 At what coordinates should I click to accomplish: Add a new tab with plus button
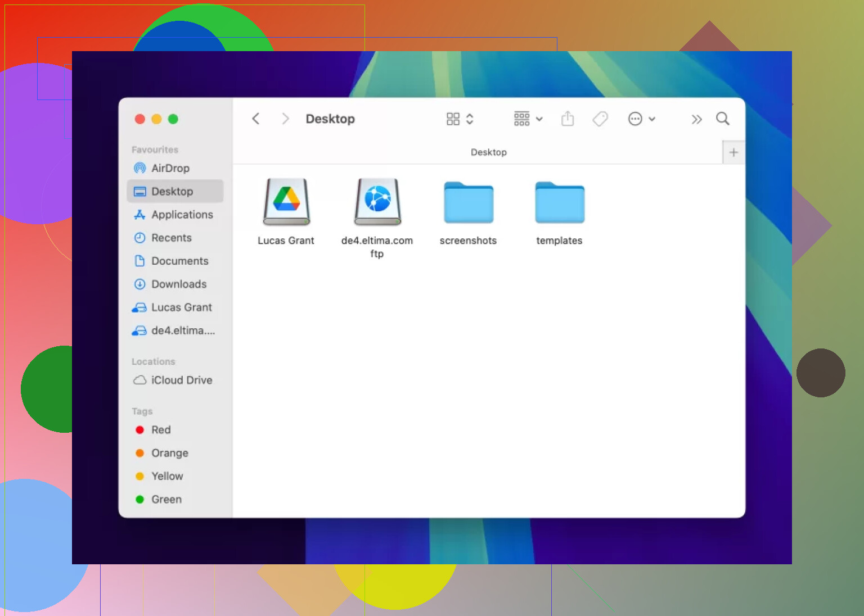[x=733, y=152]
